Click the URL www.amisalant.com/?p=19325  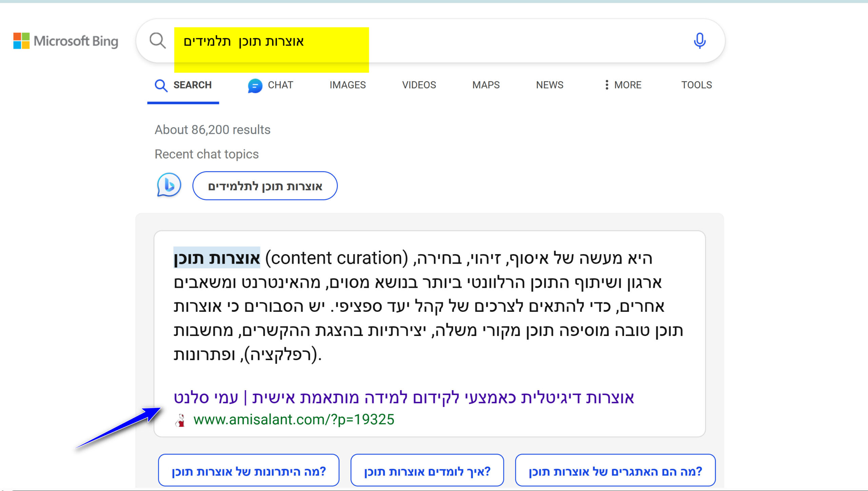pyautogui.click(x=294, y=420)
